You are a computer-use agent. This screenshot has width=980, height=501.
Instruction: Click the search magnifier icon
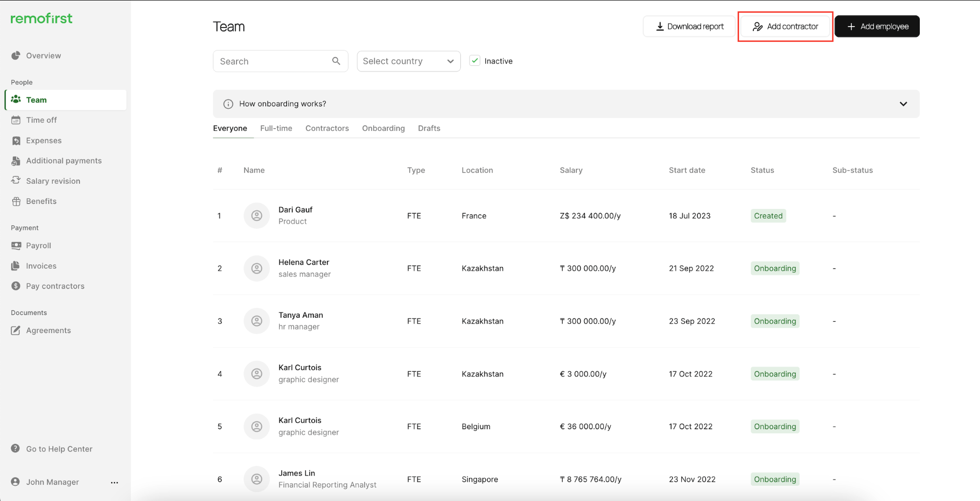pyautogui.click(x=336, y=61)
